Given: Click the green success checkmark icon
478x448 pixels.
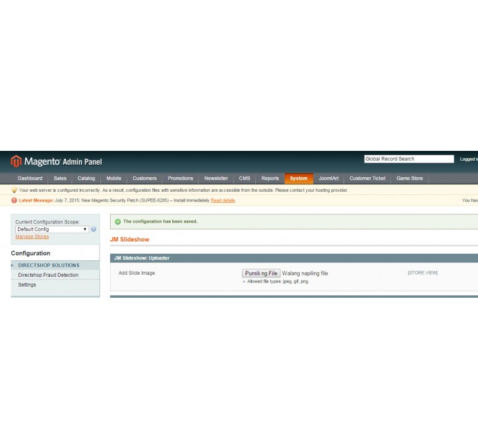Looking at the screenshot, I should [117, 221].
